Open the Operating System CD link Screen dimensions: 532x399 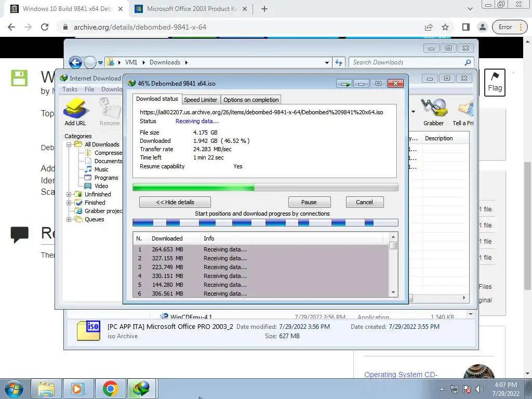pos(401,375)
